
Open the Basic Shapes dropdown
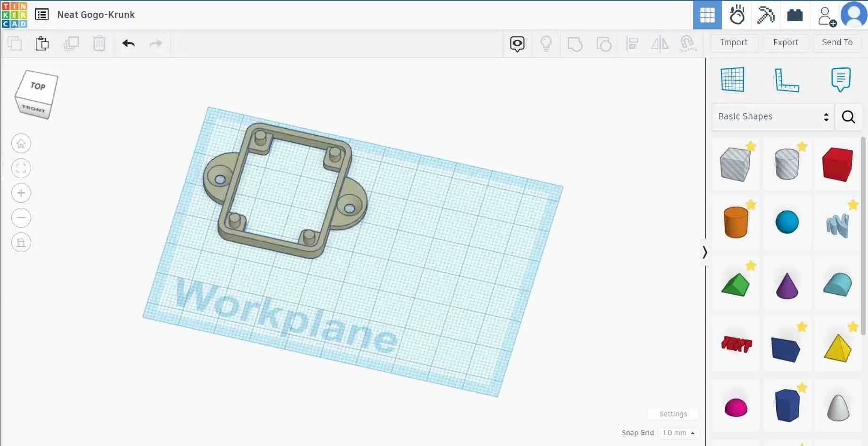click(x=773, y=117)
